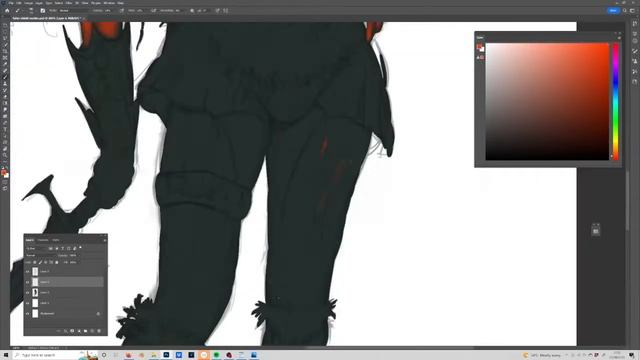The width and height of the screenshot is (640, 360).
Task: Click the vertical hue slider
Action: (x=616, y=101)
